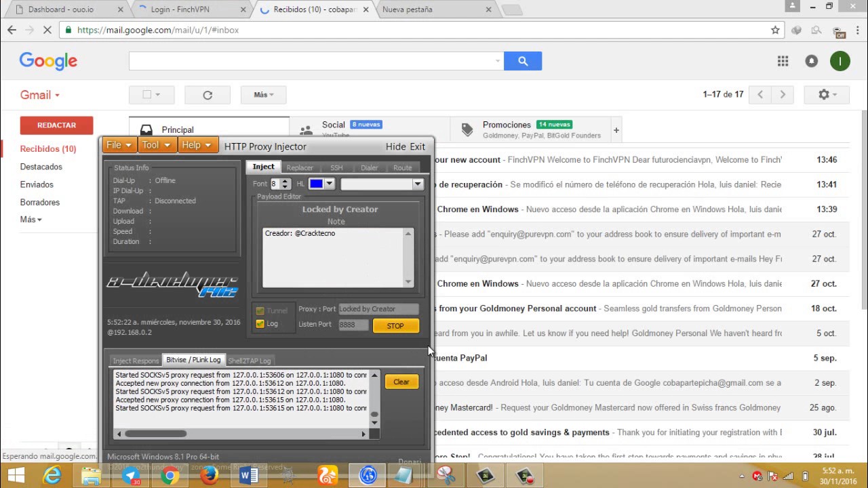Switch to the Login - FinchVPN browser tab

click(191, 9)
